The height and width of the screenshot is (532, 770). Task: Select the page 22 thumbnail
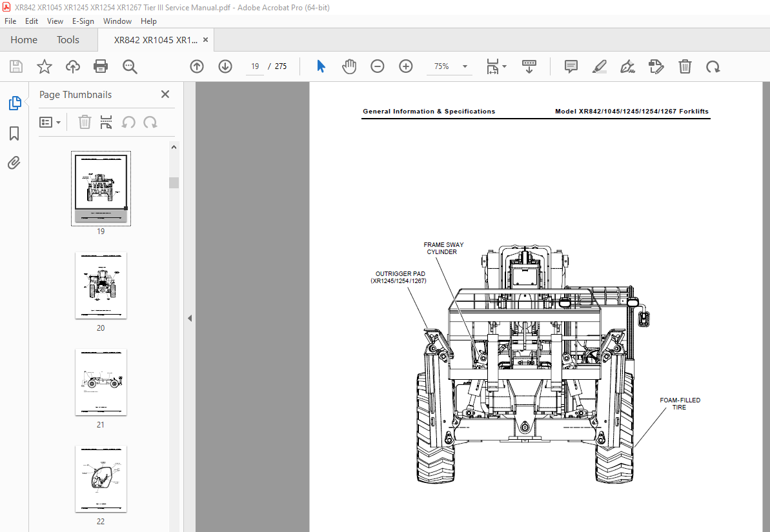[x=101, y=479]
